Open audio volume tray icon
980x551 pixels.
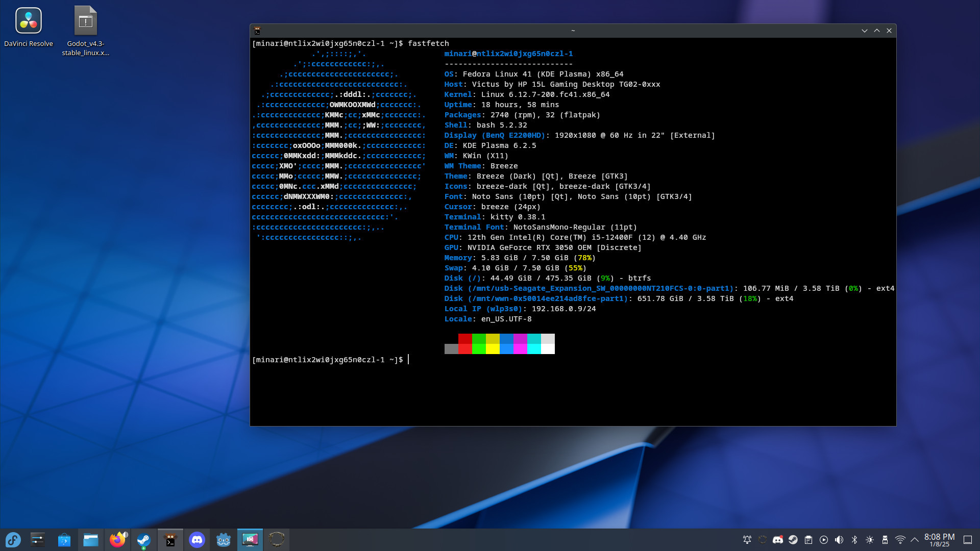pos(839,540)
